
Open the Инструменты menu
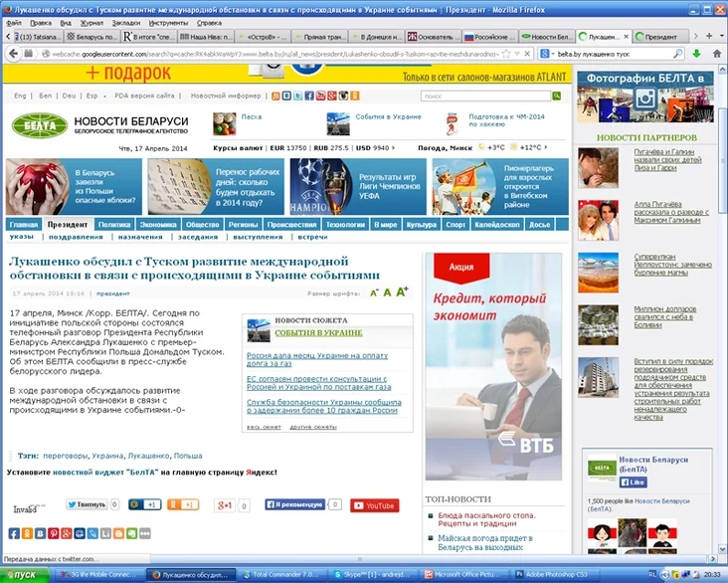click(x=168, y=21)
